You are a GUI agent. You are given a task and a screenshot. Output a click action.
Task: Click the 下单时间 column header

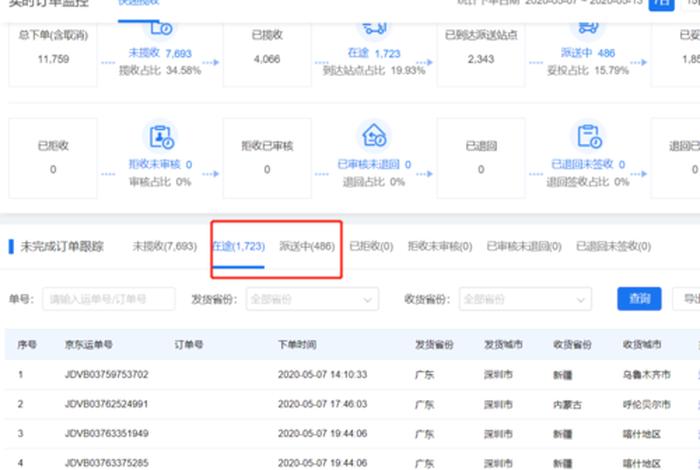pos(297,345)
